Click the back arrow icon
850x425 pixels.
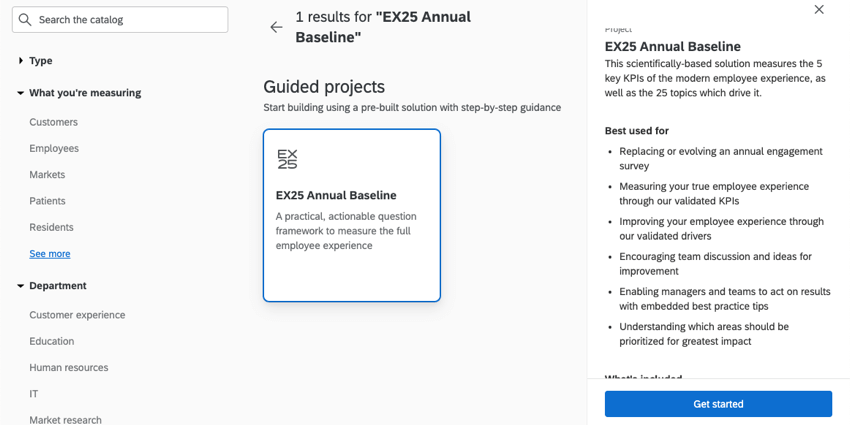click(x=277, y=27)
